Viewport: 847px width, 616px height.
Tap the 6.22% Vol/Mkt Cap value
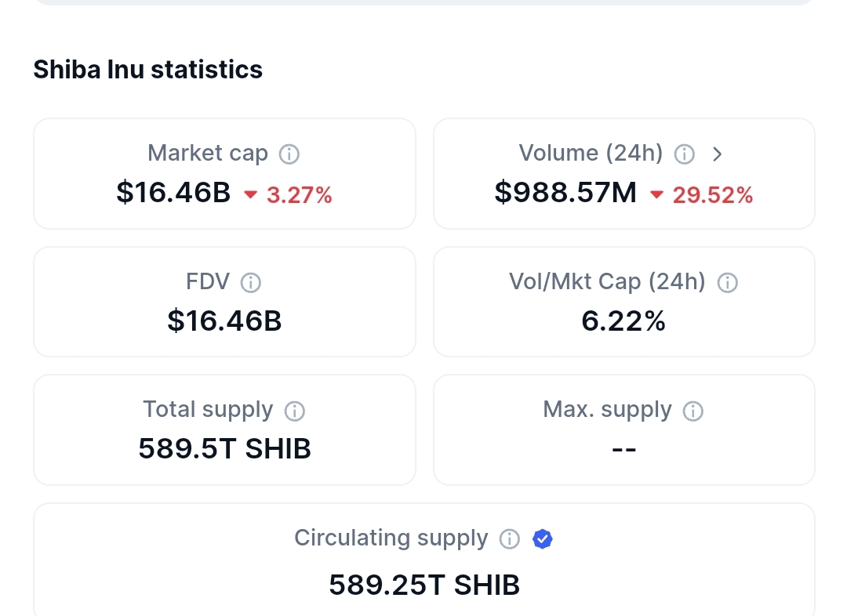[623, 321]
